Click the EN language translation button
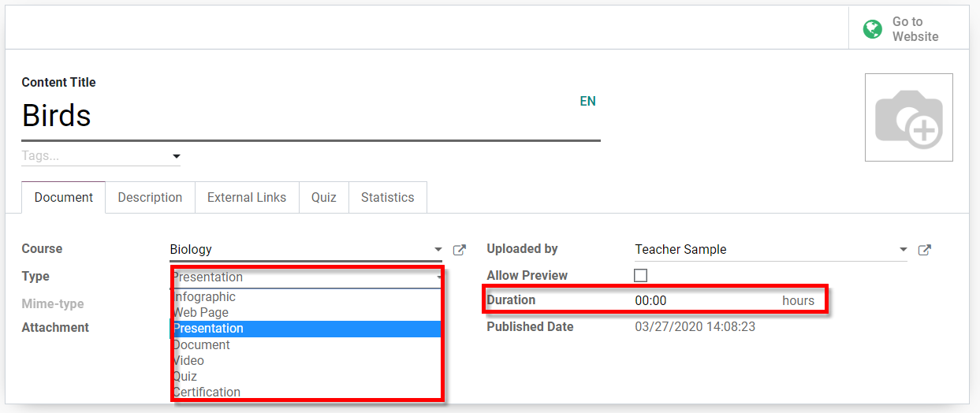This screenshot has width=980, height=413. (587, 102)
